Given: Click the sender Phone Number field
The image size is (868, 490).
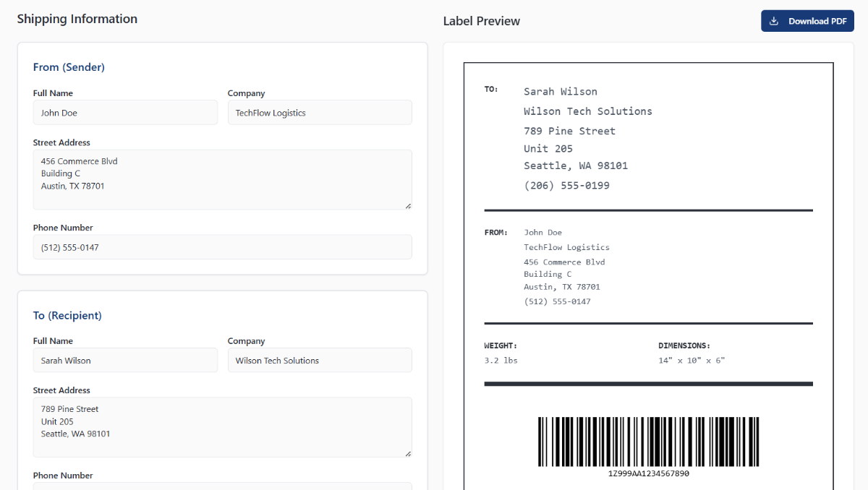Looking at the screenshot, I should coord(222,246).
